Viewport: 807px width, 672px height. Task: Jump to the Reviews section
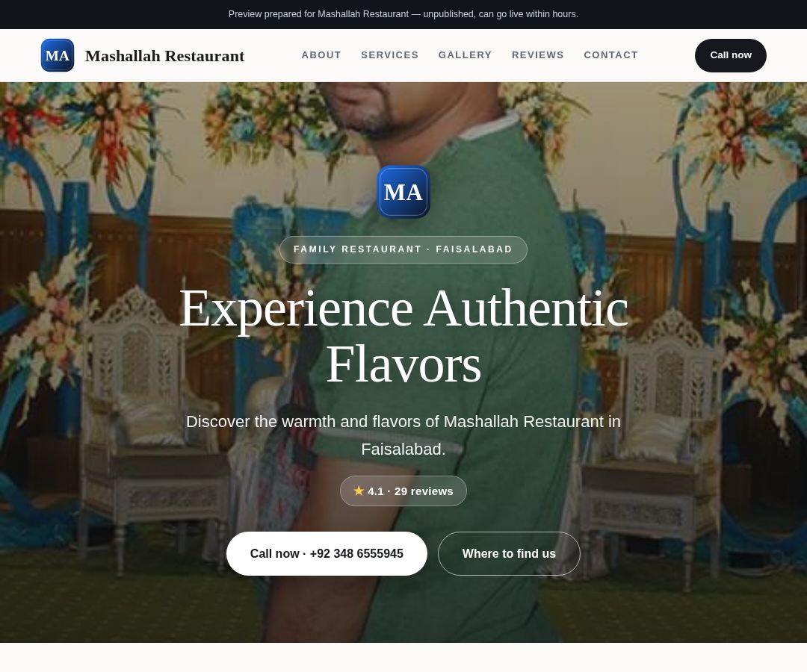[538, 55]
